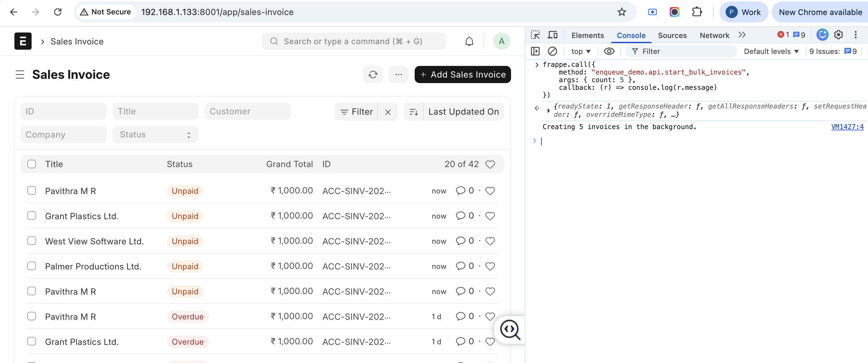Switch to the Elements tab

(587, 35)
